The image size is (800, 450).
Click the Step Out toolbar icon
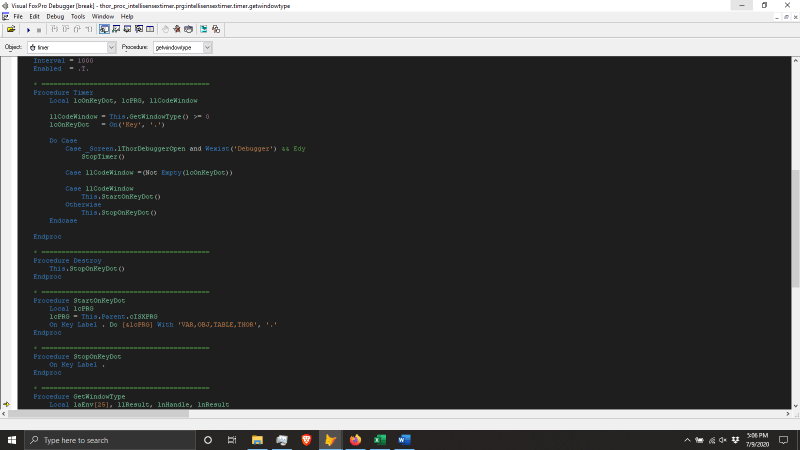click(77, 30)
